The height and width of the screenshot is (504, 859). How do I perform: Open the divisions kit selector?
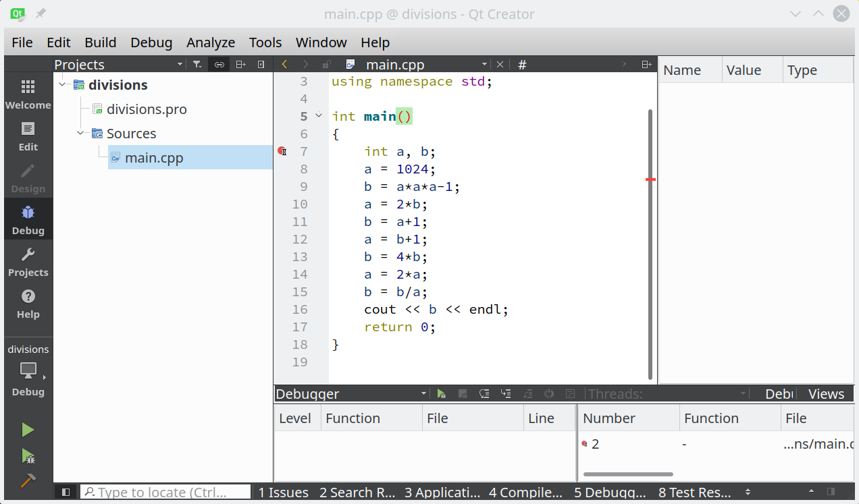tap(28, 371)
